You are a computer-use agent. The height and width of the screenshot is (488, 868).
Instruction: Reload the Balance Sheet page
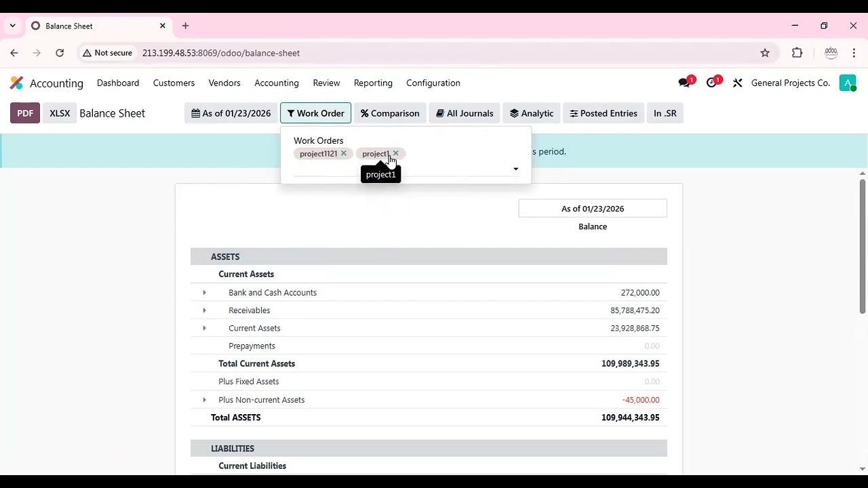(60, 53)
